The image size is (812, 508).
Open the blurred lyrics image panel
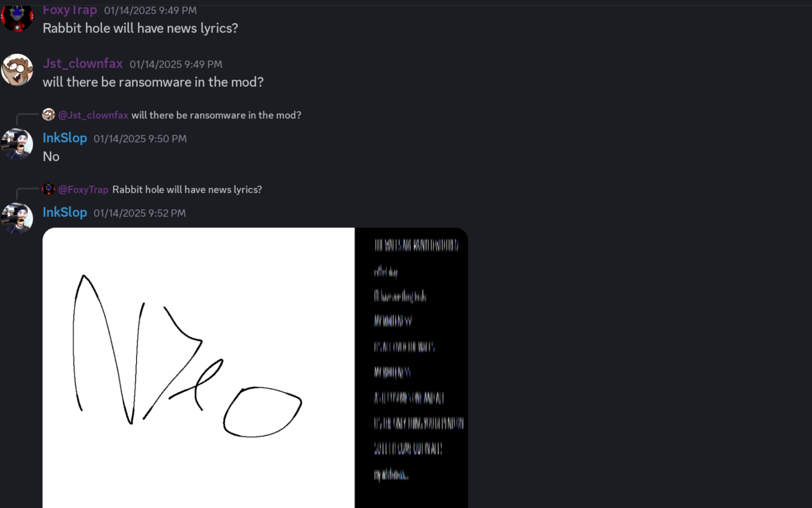click(x=412, y=368)
